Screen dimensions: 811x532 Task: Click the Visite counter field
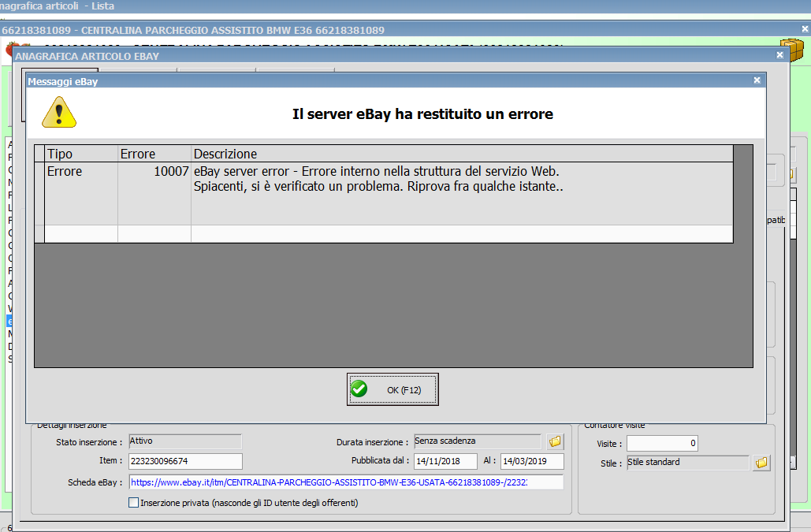tap(663, 443)
